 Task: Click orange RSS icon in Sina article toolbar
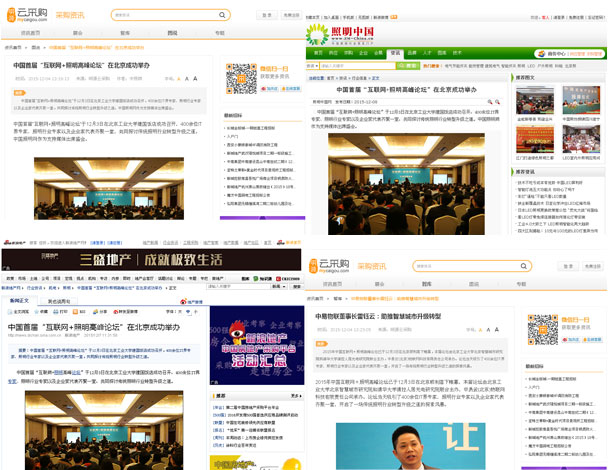[75, 312]
